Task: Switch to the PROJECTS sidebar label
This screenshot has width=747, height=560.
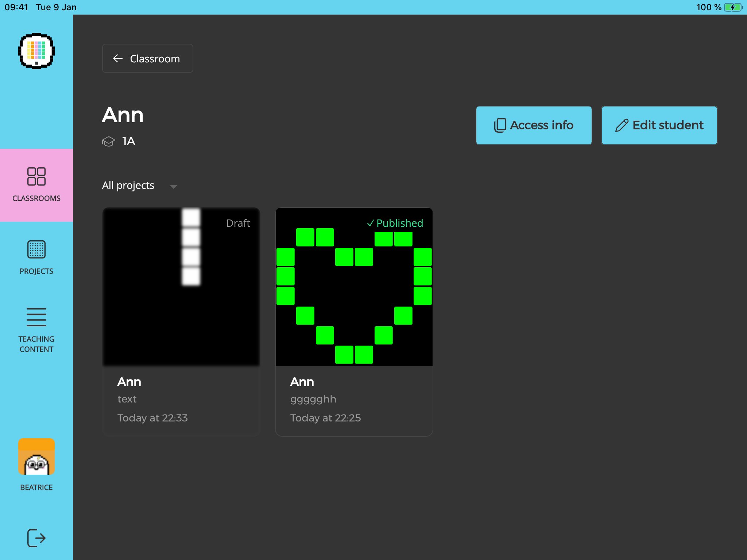Action: 36,271
